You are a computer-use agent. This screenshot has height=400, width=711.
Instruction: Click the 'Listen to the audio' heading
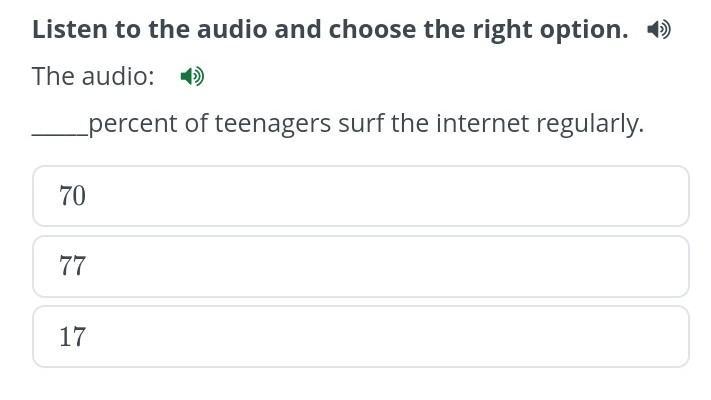click(330, 29)
